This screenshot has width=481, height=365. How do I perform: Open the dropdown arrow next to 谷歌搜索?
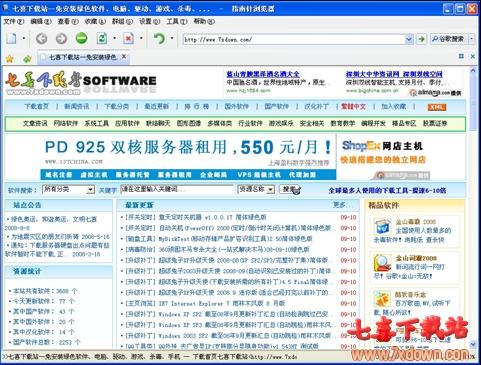471,39
